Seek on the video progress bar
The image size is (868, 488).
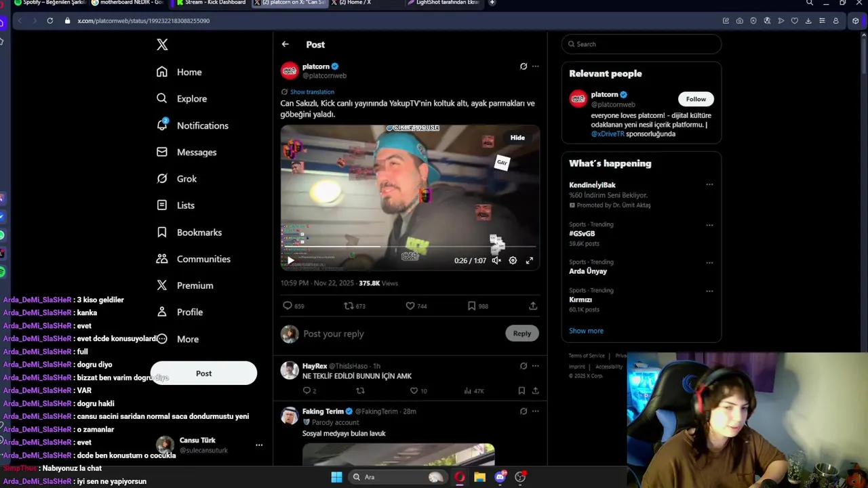(x=410, y=247)
